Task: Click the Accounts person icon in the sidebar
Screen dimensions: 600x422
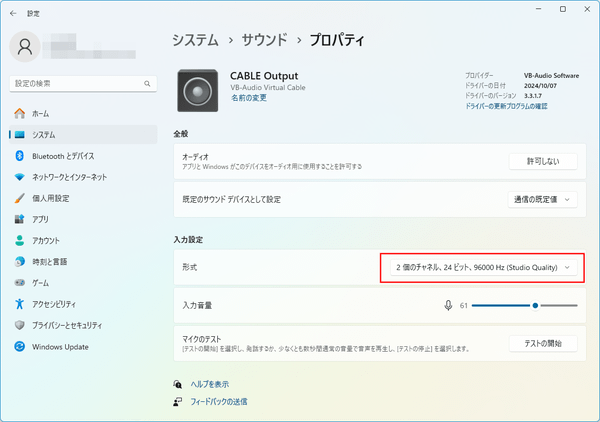Action: point(20,240)
